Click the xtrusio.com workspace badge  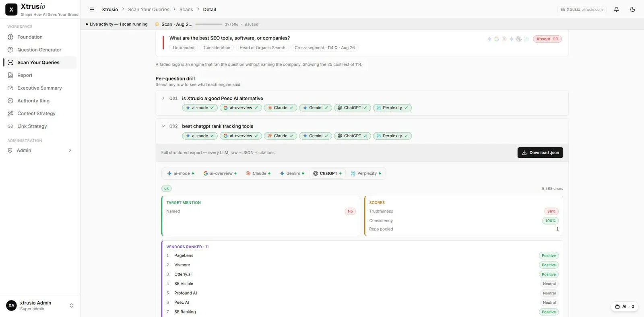click(582, 9)
